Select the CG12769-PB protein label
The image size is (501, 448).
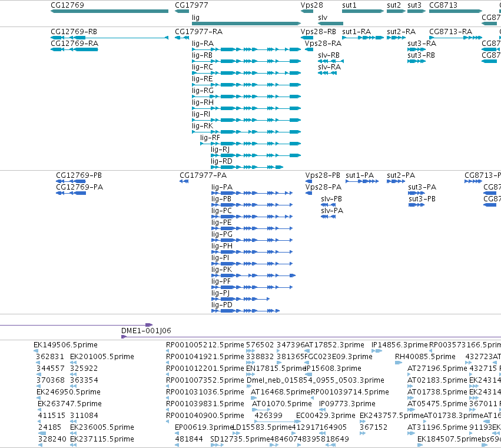79,175
